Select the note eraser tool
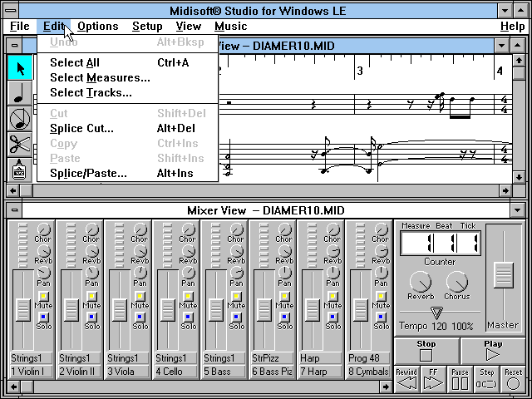532x399 pixels. 20,119
